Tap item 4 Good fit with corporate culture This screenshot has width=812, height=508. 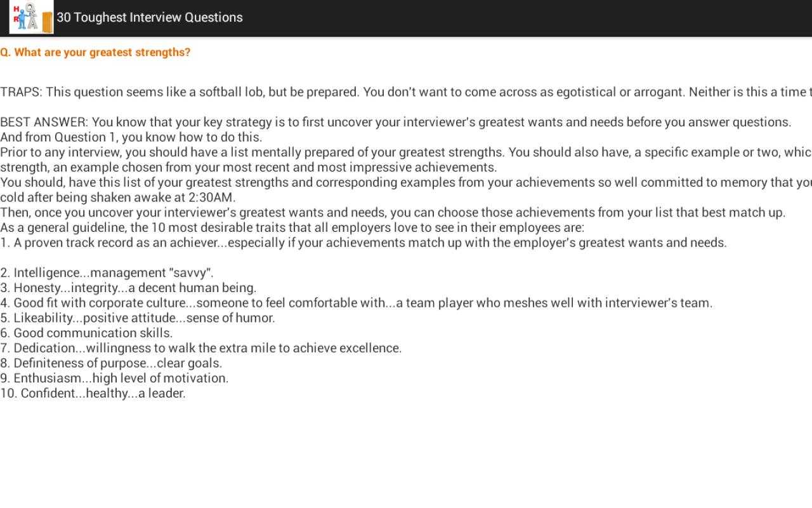pos(356,303)
